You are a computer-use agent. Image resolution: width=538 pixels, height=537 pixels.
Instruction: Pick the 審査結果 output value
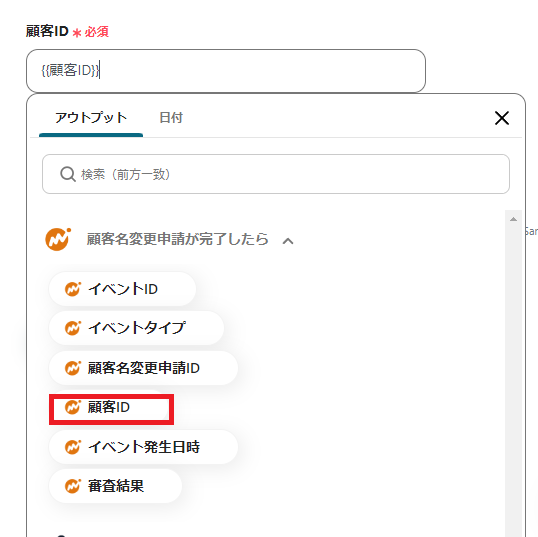coord(116,486)
